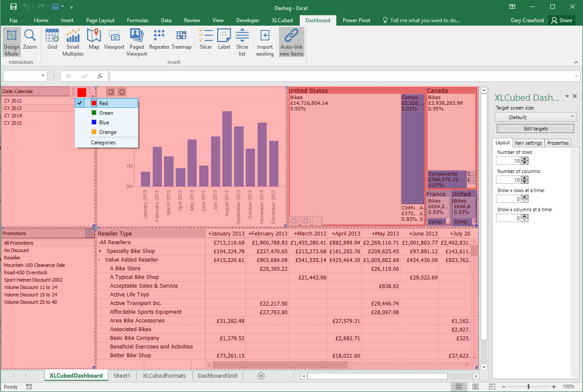Switch to the Item settings tab

click(528, 143)
